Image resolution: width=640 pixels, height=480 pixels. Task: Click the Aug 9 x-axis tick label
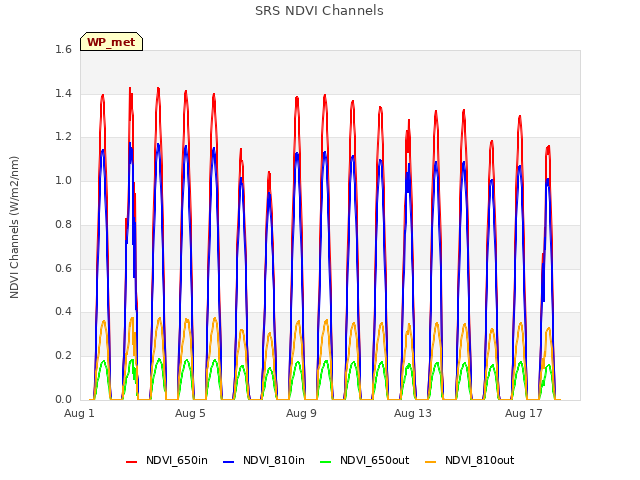pos(301,413)
